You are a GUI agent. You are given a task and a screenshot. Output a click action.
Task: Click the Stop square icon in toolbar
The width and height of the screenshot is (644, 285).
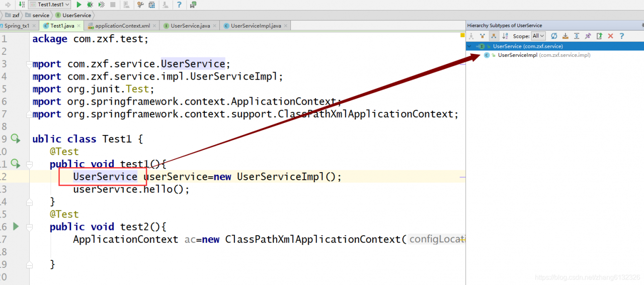pyautogui.click(x=113, y=5)
